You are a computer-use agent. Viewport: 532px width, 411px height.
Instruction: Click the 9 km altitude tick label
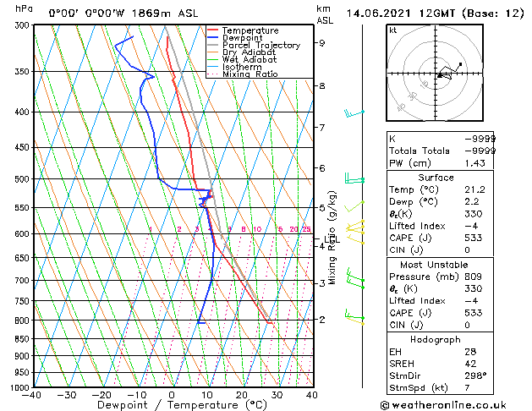[321, 43]
